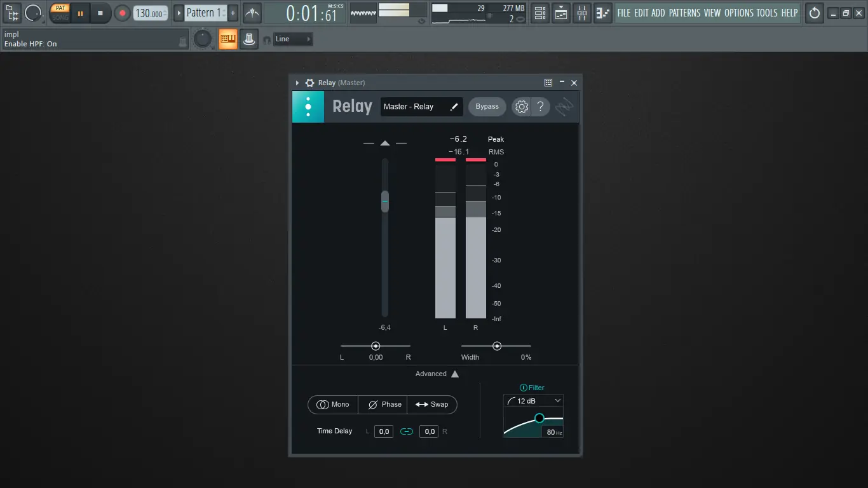
Task: Stop playback in the transport bar
Action: pyautogui.click(x=100, y=13)
